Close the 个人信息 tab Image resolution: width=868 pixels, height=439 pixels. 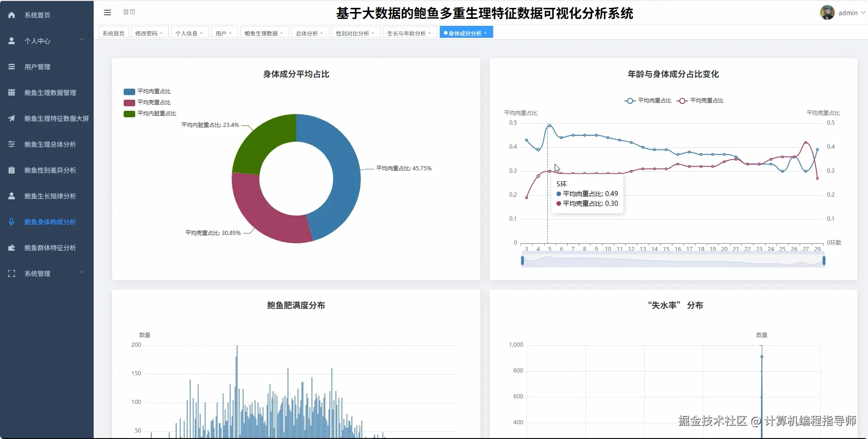201,33
